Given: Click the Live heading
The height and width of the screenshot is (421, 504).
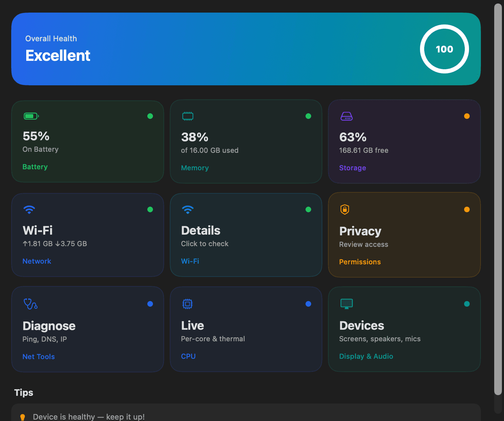Looking at the screenshot, I should click(x=192, y=326).
